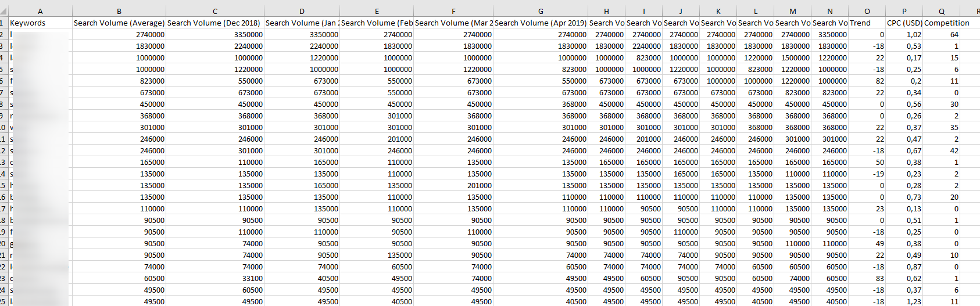
Task: Select column P via its header
Action: [904, 11]
